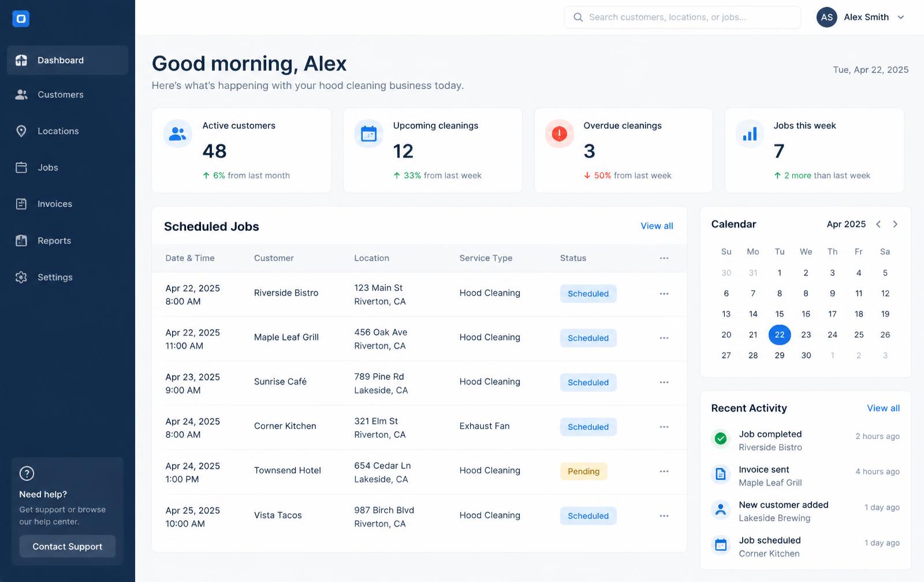924x582 pixels.
Task: Open Jobs in the sidebar
Action: [68, 167]
